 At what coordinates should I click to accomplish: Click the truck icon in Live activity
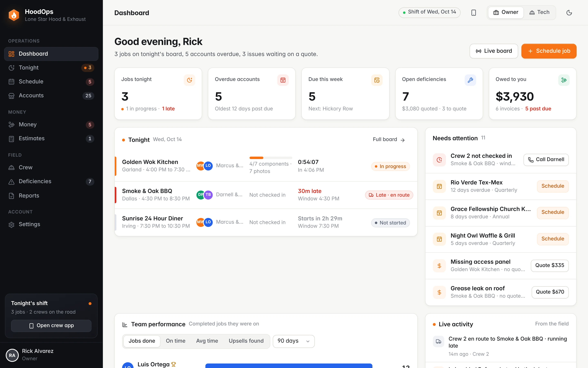click(x=439, y=341)
